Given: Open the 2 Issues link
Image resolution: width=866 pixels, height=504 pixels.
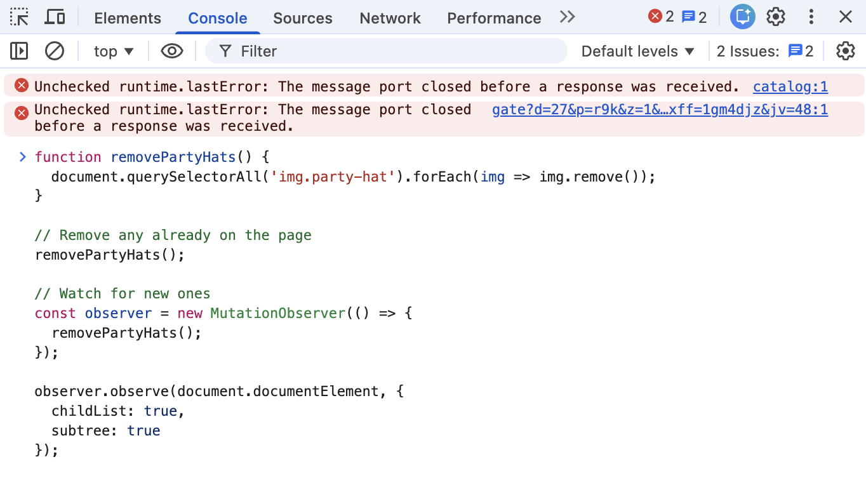Looking at the screenshot, I should [765, 51].
